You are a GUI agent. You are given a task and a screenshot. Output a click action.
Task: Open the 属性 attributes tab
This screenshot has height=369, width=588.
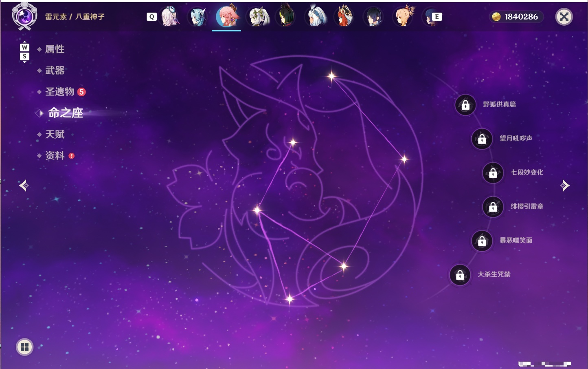coord(55,49)
